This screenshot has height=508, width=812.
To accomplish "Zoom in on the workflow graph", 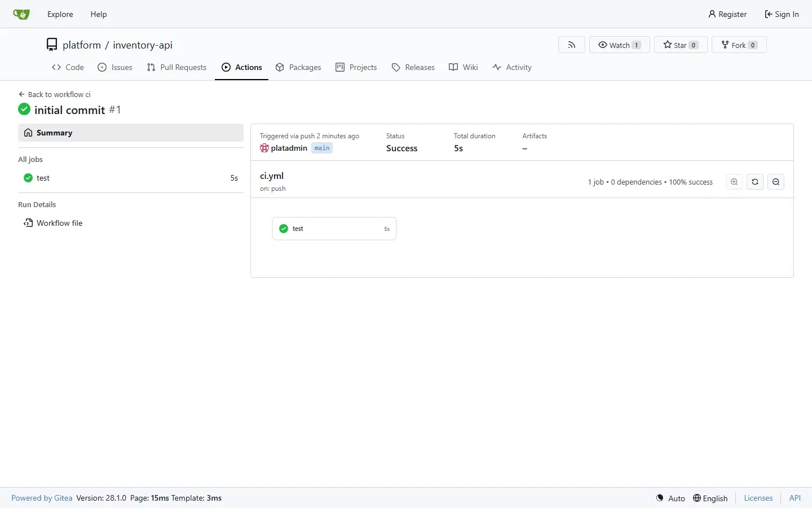I will pyautogui.click(x=734, y=182).
